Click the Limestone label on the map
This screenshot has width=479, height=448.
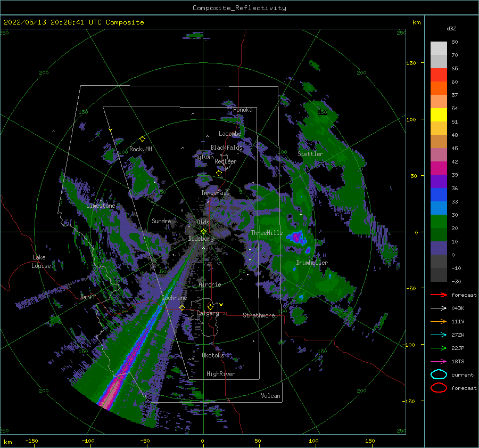(101, 206)
